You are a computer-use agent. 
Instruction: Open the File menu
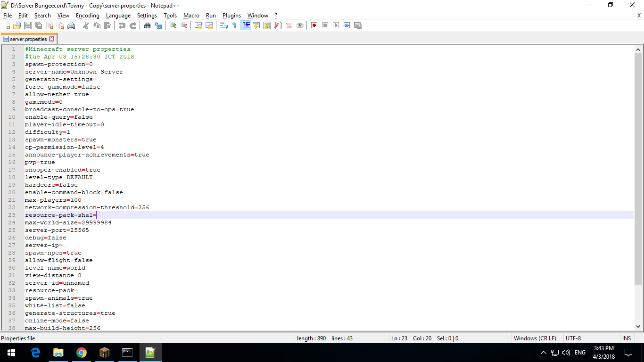[8, 16]
